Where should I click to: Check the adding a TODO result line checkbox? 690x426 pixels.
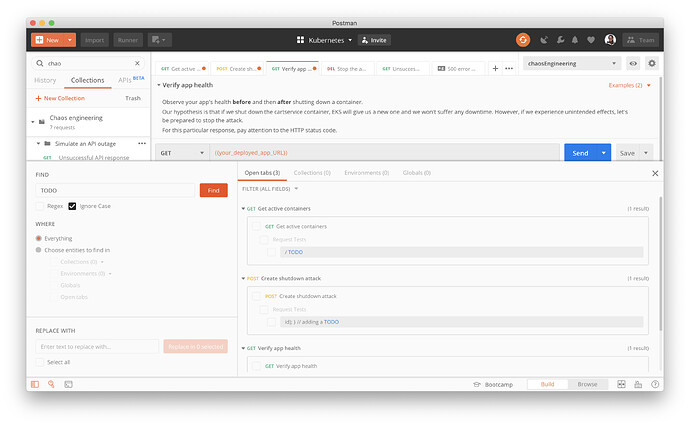[x=272, y=322]
